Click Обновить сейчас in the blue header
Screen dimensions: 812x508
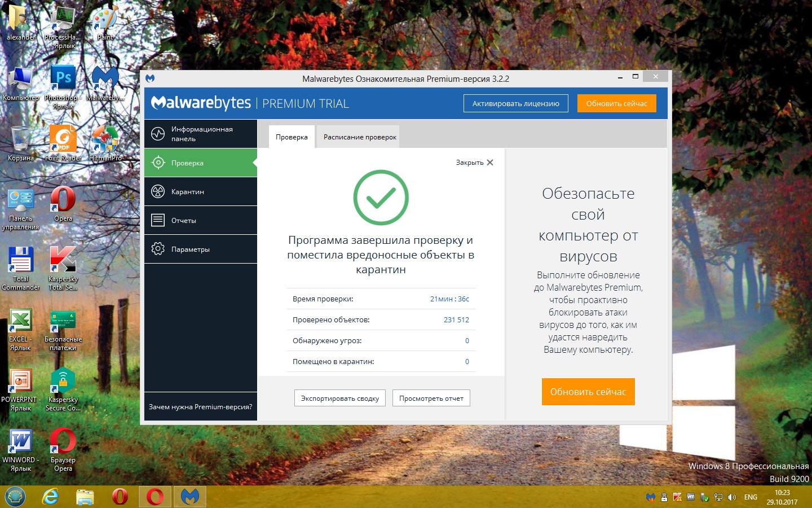pos(617,103)
